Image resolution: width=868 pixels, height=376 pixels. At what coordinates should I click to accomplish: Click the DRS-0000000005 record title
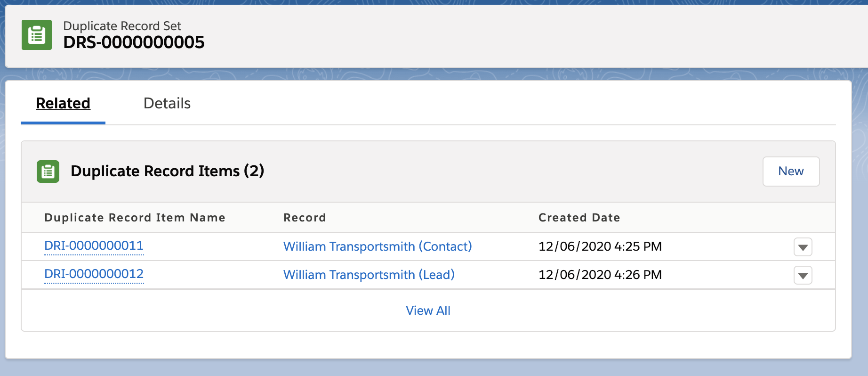pos(135,42)
